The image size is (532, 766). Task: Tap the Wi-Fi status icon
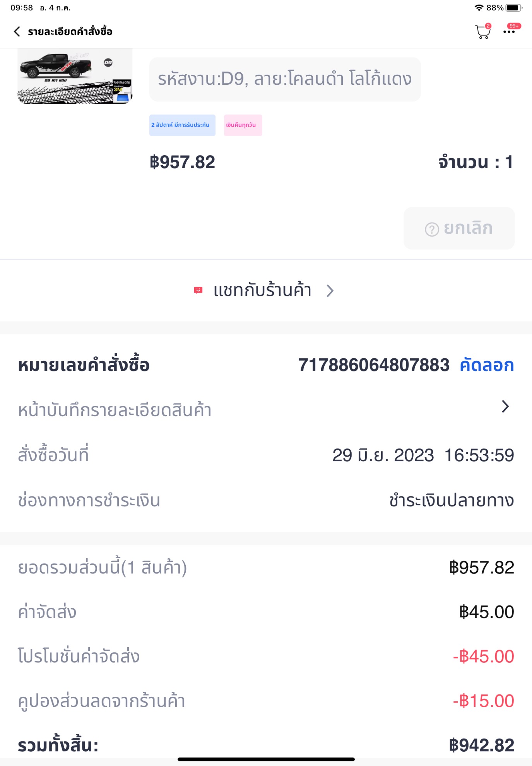click(x=479, y=8)
